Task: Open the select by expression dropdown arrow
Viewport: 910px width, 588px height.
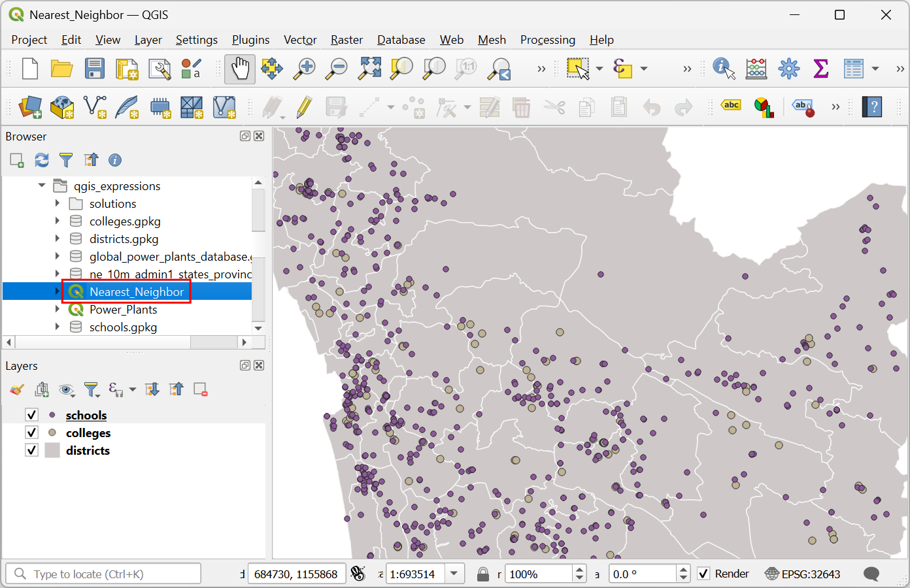Action: [644, 69]
